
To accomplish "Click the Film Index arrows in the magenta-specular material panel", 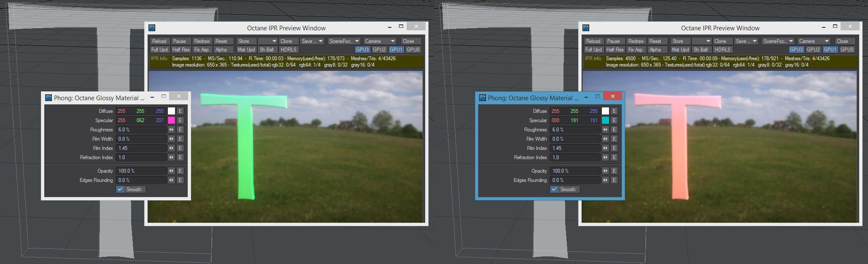I will [171, 148].
